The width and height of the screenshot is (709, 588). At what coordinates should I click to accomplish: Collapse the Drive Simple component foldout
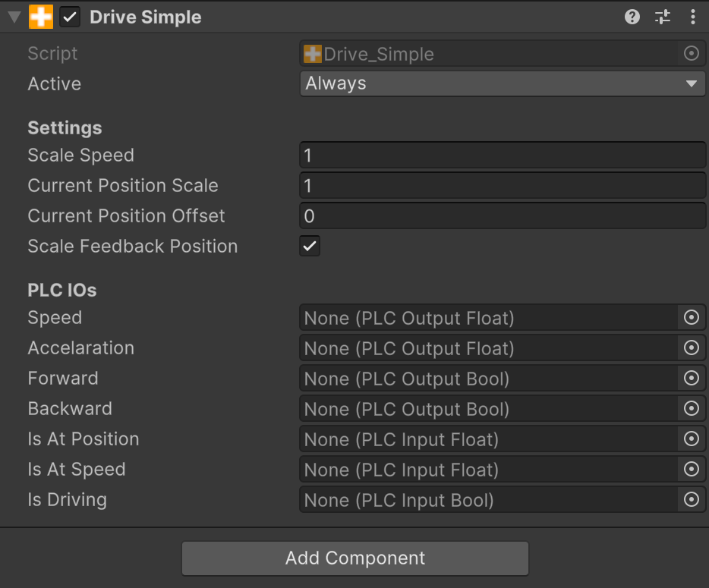pyautogui.click(x=14, y=17)
